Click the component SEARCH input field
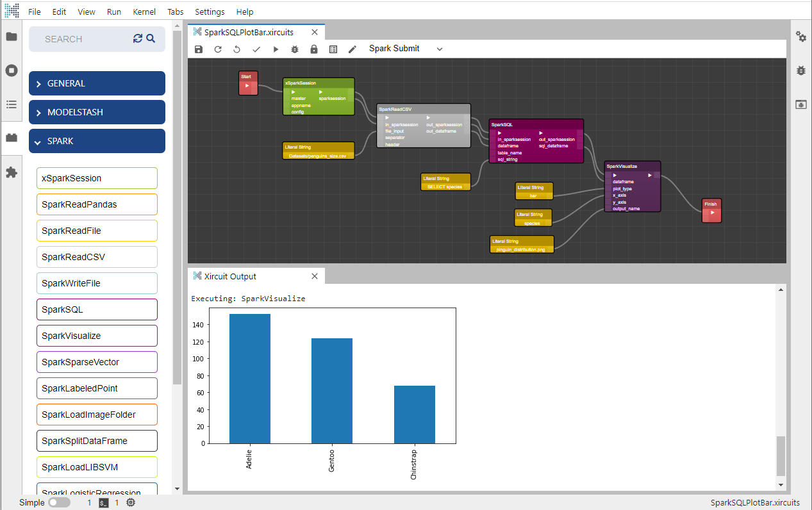Screen dimensions: 812x510 coord(83,39)
